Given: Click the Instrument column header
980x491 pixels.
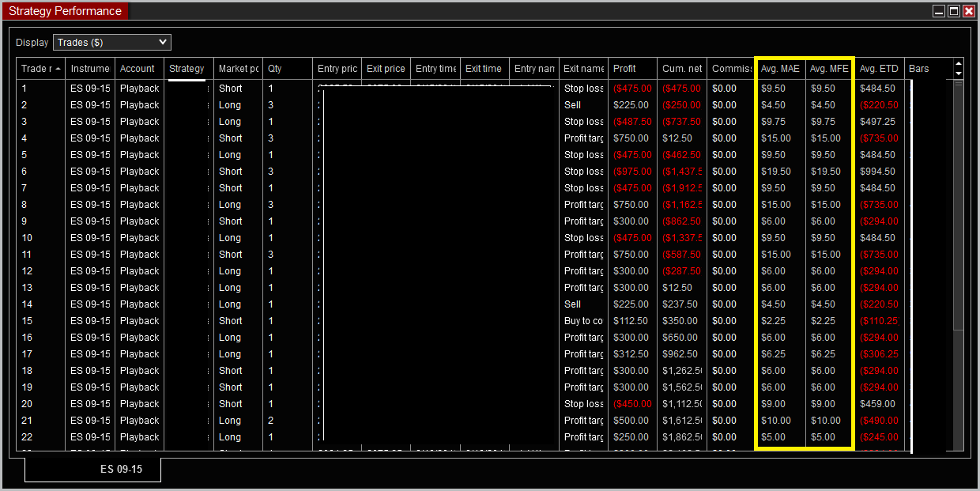Looking at the screenshot, I should point(90,69).
